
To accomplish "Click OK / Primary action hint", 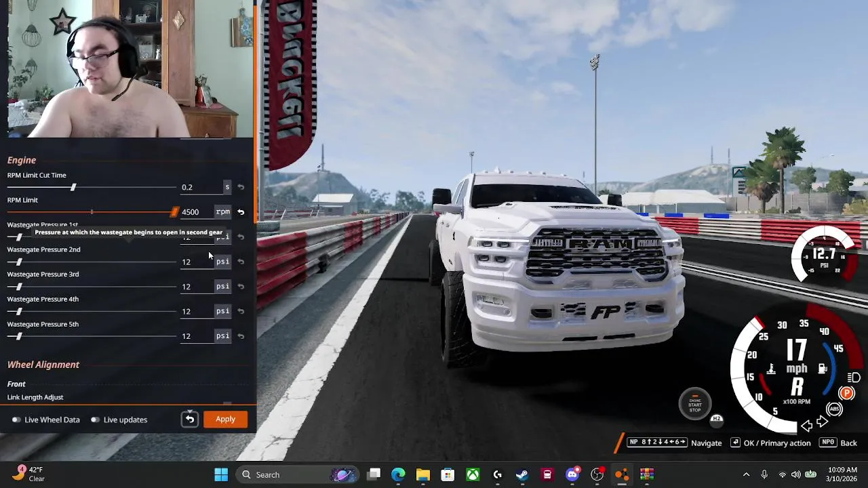I will click(770, 443).
